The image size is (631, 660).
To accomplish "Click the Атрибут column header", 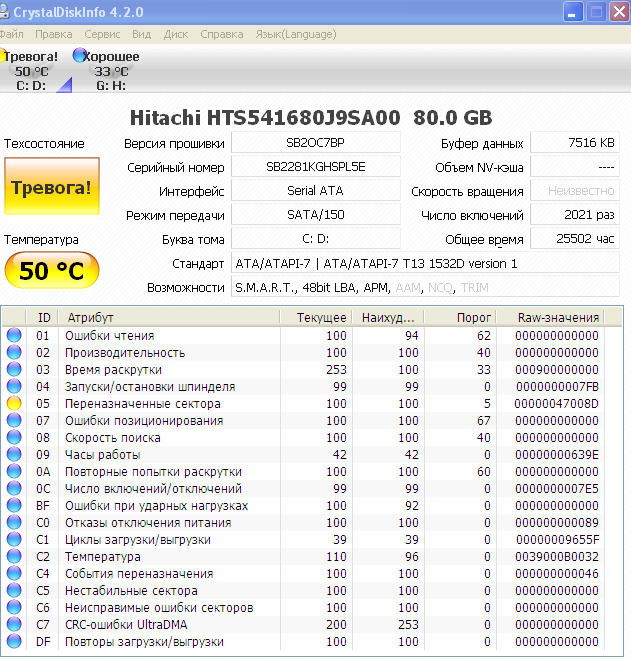I will coord(169,317).
